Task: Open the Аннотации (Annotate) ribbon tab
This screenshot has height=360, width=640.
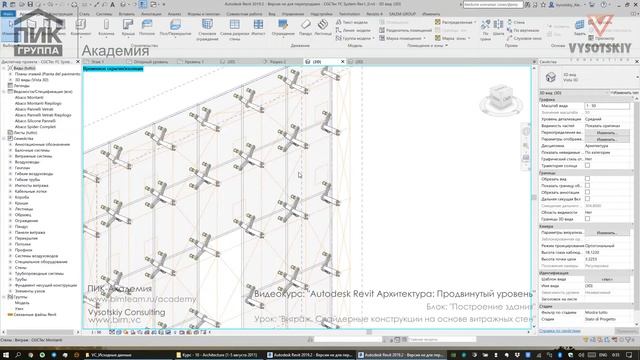Action: pyautogui.click(x=151, y=14)
